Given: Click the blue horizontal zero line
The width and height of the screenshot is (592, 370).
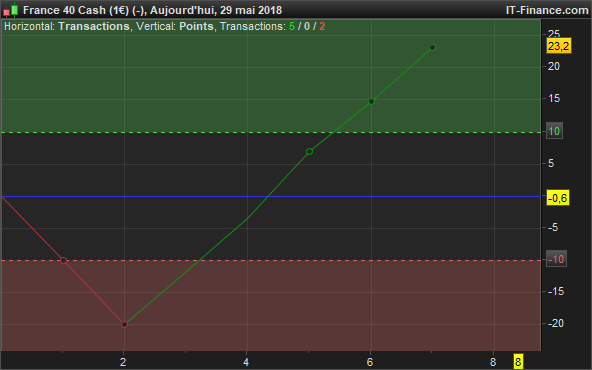Looking at the screenshot, I should tap(271, 196).
